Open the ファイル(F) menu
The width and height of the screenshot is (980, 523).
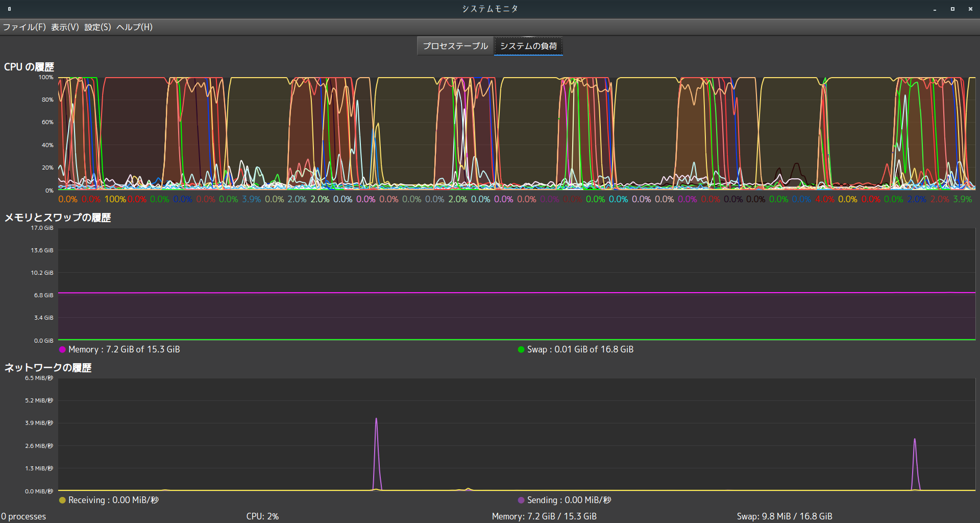(24, 27)
